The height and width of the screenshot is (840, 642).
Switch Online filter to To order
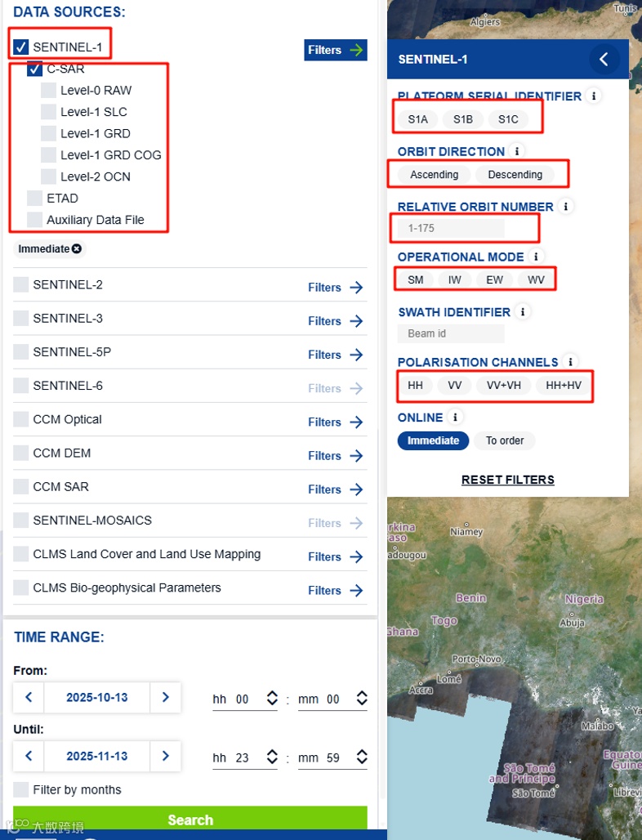click(x=505, y=440)
